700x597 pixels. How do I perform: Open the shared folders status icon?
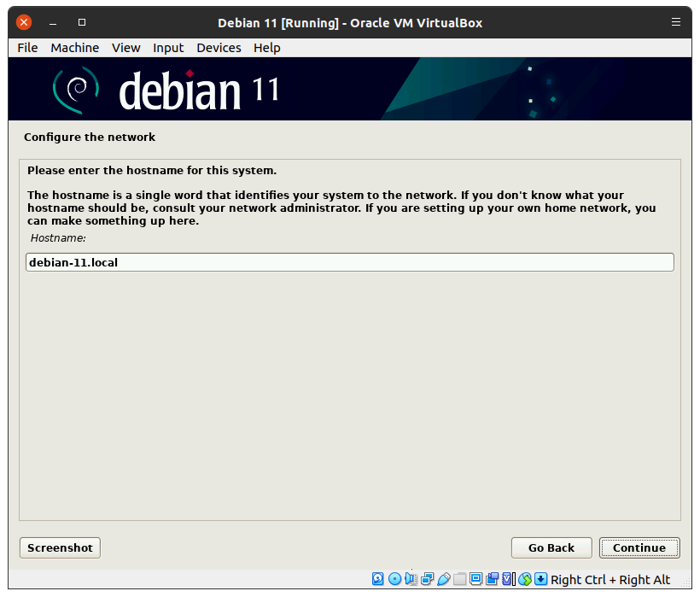[459, 580]
